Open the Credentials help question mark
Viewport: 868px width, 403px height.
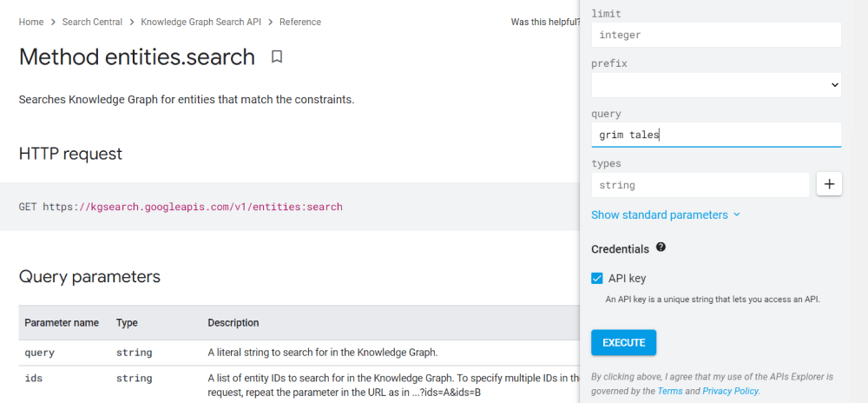tap(661, 248)
